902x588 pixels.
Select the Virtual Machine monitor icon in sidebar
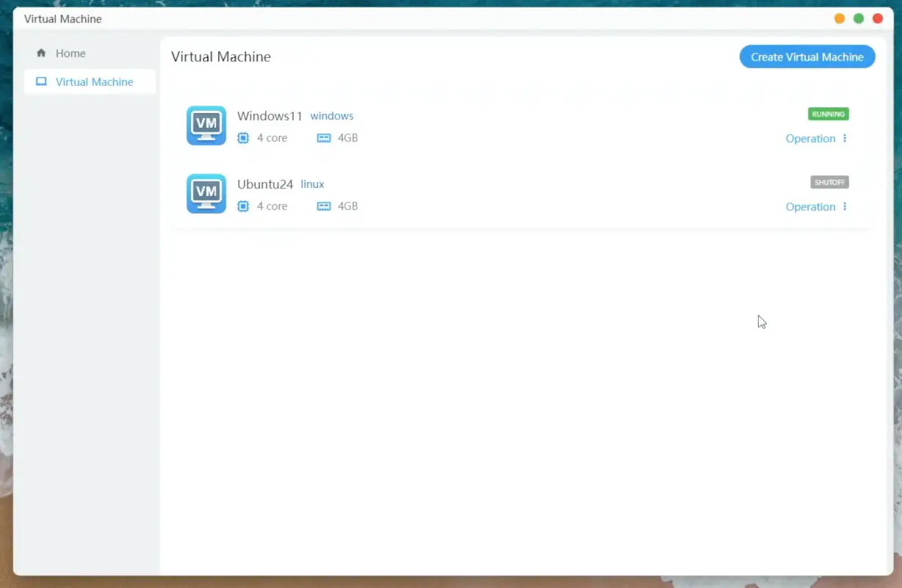pyautogui.click(x=40, y=81)
